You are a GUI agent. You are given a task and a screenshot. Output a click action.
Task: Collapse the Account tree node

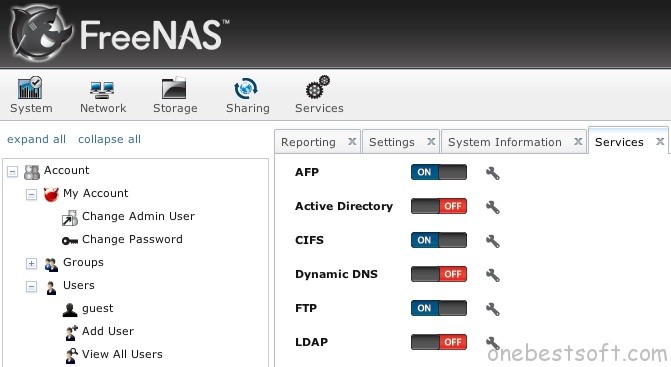tap(12, 172)
